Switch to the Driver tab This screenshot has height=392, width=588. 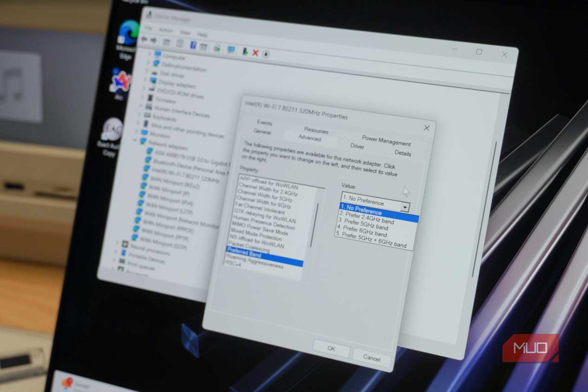(357, 146)
